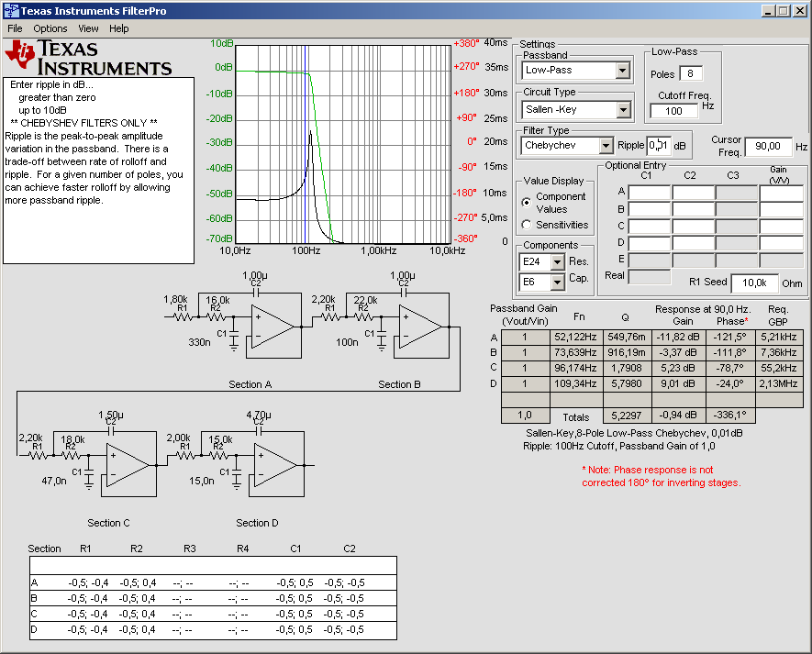Click the Poles input field

click(x=690, y=73)
